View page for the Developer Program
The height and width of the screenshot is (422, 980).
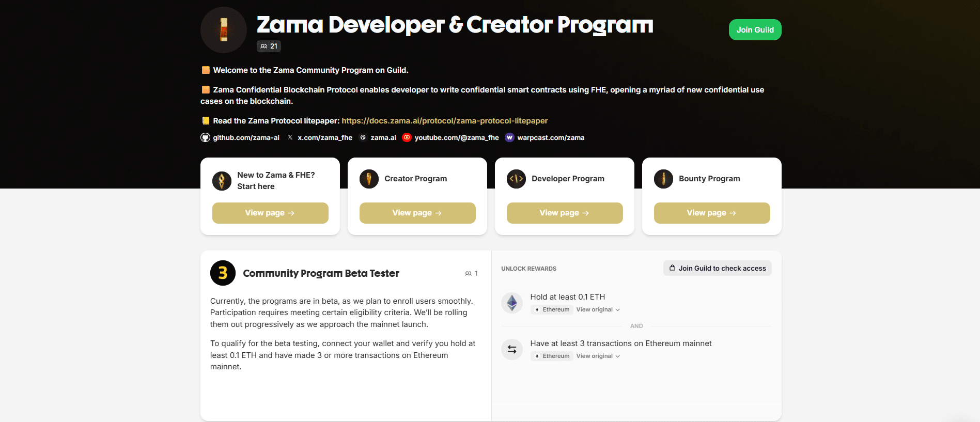pos(565,213)
